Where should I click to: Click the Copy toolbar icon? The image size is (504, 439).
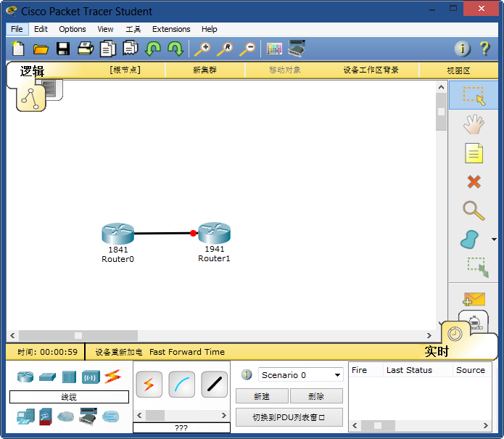click(x=108, y=49)
